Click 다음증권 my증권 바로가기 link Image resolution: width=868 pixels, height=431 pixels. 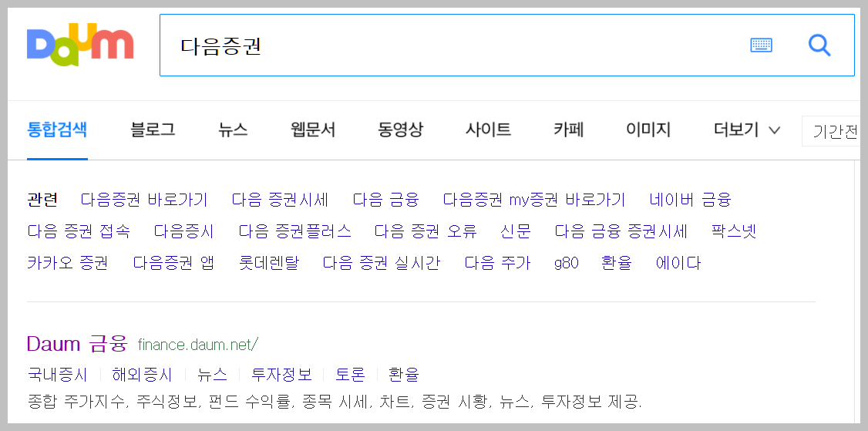click(x=534, y=200)
